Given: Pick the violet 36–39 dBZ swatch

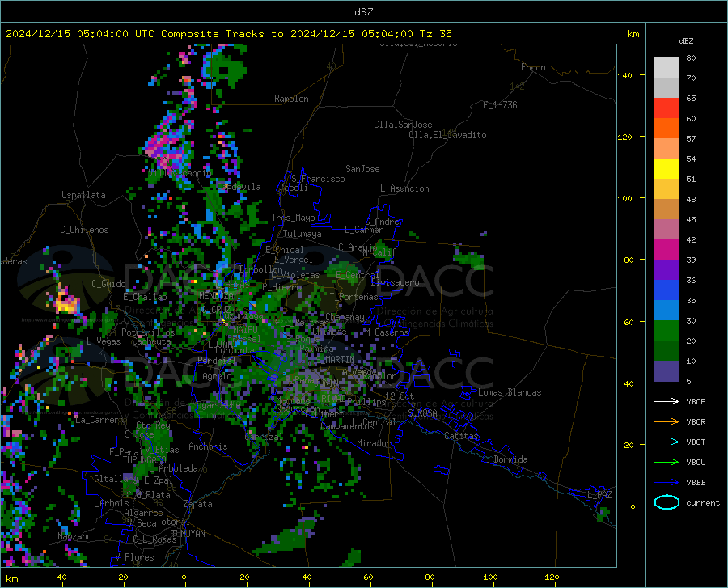Looking at the screenshot, I should (x=667, y=270).
